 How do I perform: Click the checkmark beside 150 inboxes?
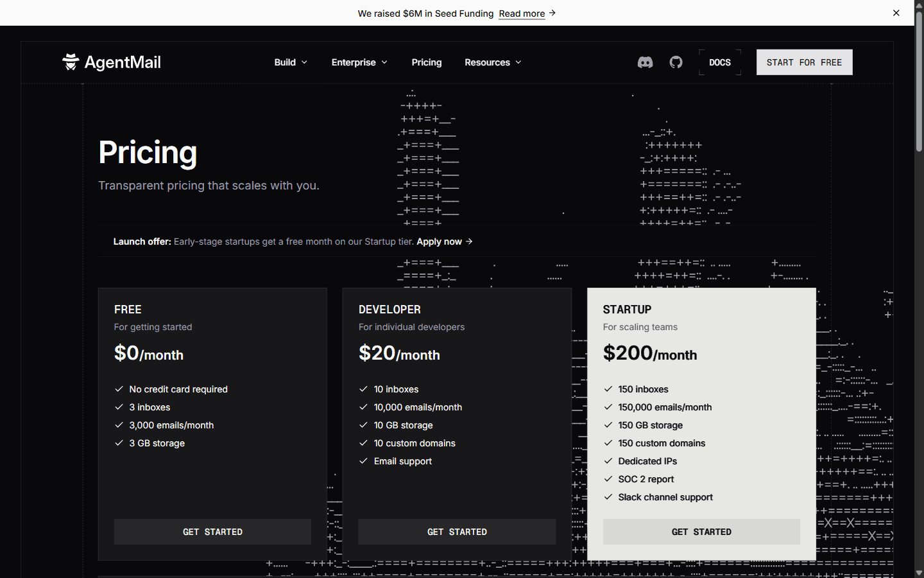pos(608,389)
